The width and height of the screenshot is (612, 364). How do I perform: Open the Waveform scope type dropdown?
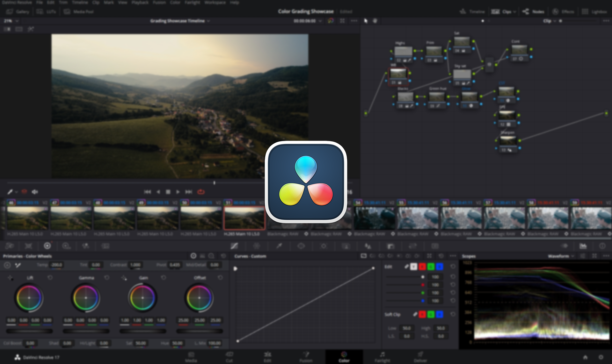(x=561, y=256)
